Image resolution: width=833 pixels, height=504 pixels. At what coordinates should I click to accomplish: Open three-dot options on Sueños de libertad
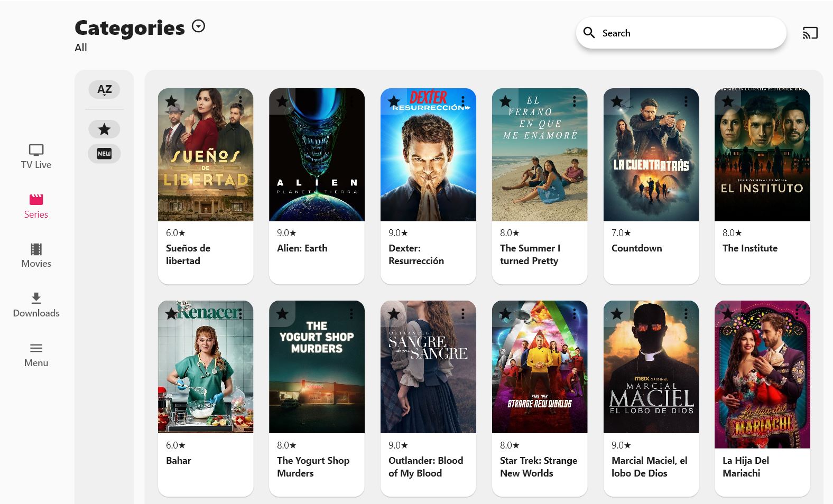point(240,101)
